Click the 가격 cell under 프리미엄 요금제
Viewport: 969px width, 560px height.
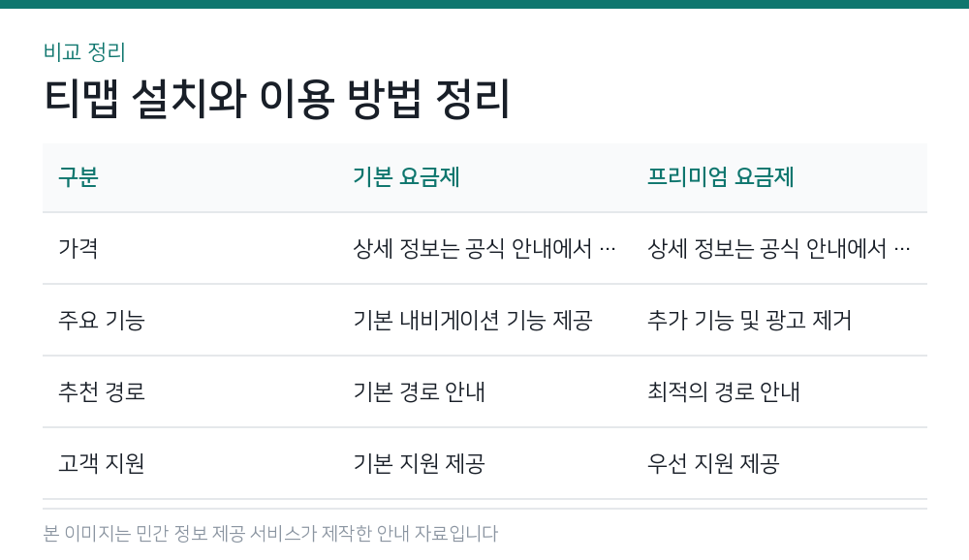coord(779,248)
